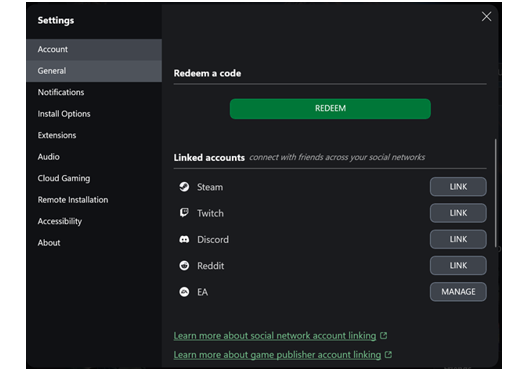Image resolution: width=526 pixels, height=385 pixels.
Task: Open 'Learn more about game publisher account linking'
Action: point(277,355)
